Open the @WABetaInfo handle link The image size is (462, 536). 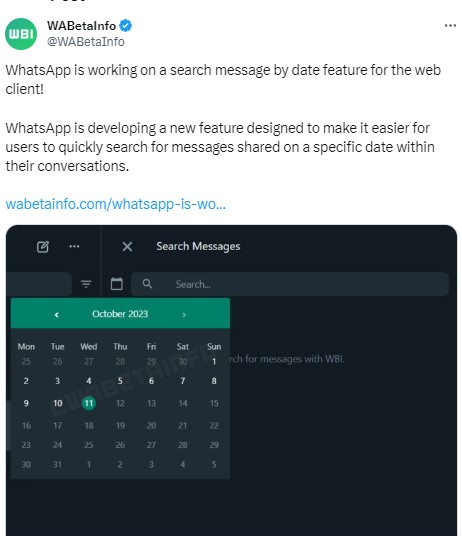click(86, 42)
